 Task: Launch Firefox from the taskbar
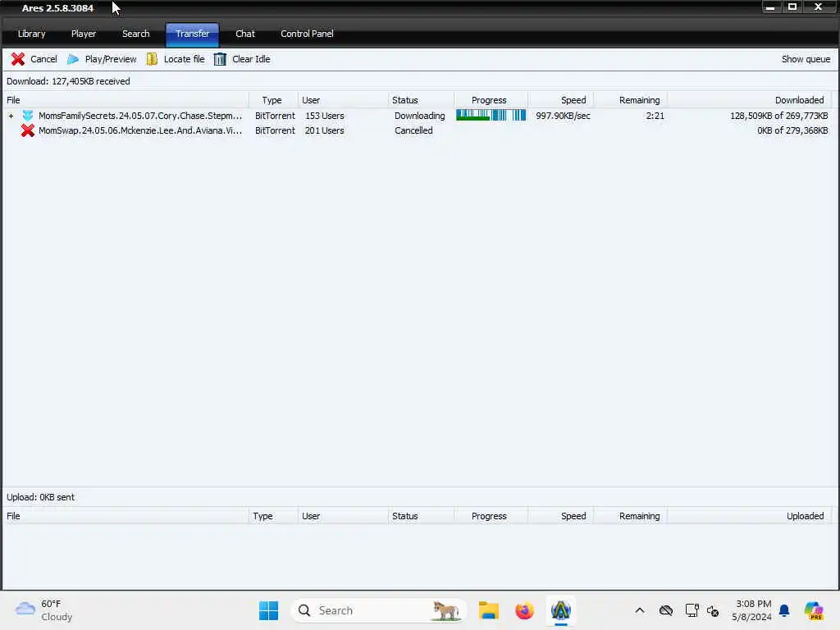tap(524, 610)
